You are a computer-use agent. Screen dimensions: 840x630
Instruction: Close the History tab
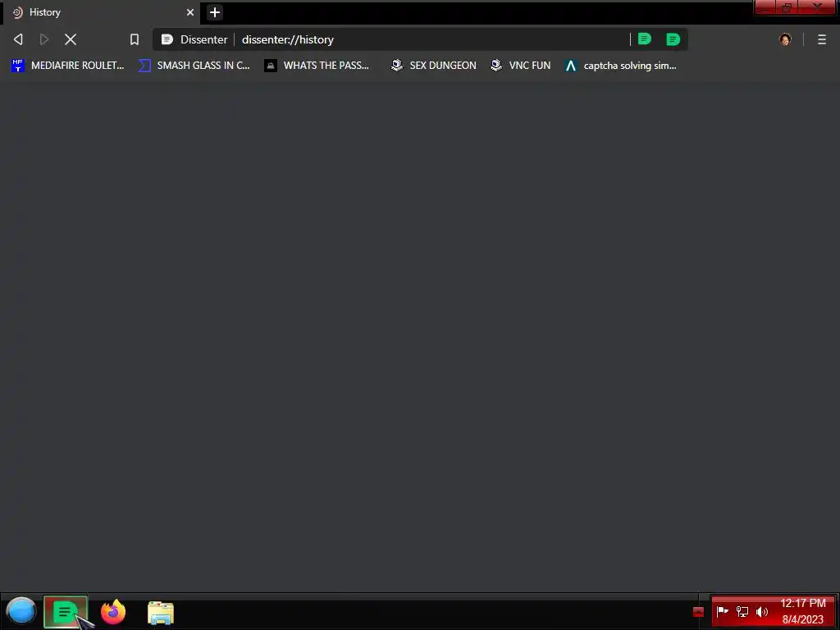click(x=190, y=12)
